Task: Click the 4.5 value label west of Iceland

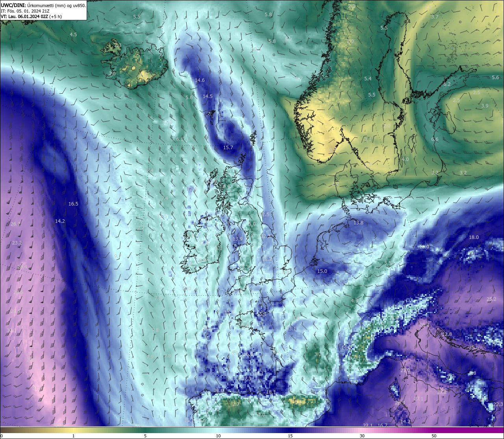Action: [x=73, y=34]
